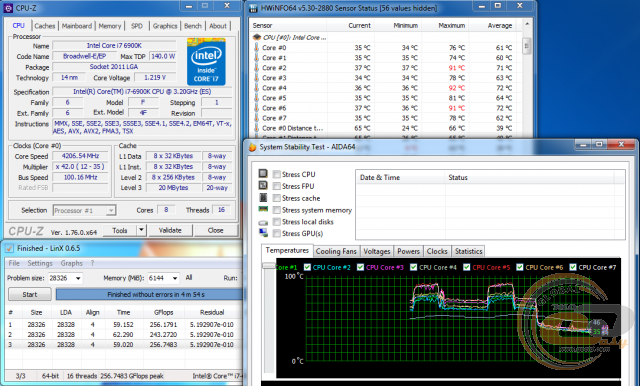Viewport: 640px width, 386px height.
Task: Click the Core Speed 4206.54 MHz value
Action: pyautogui.click(x=80, y=156)
